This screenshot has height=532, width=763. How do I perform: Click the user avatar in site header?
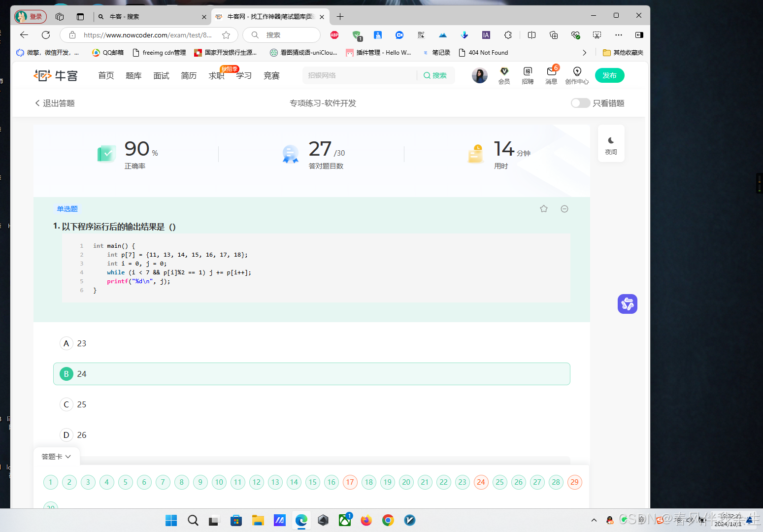coord(479,75)
